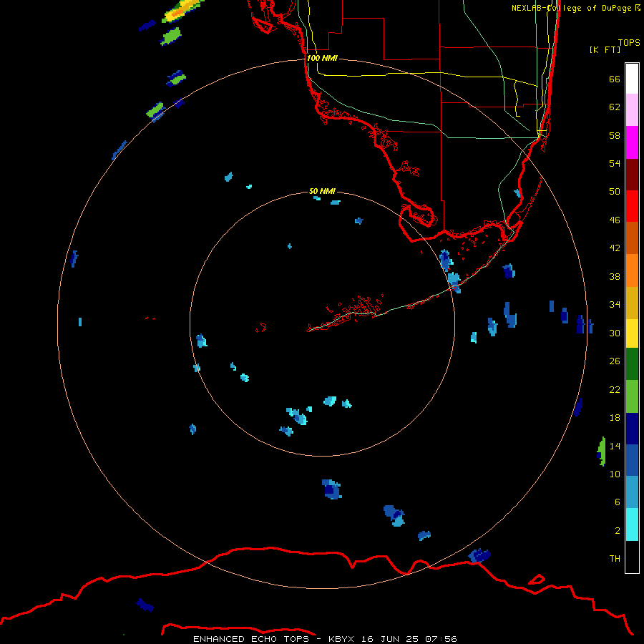Screen dimensions: 644x644
Task: Click the 07:56 timestamp
Action: point(441,639)
